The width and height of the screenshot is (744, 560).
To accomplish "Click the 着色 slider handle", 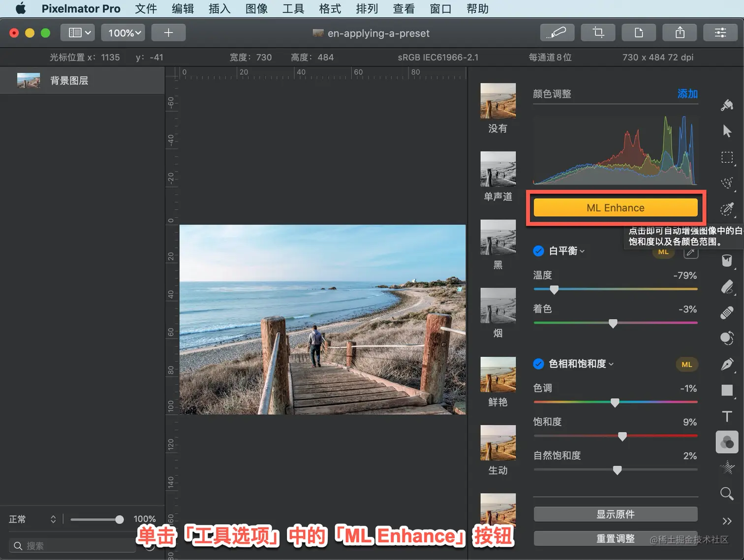I will pos(613,323).
